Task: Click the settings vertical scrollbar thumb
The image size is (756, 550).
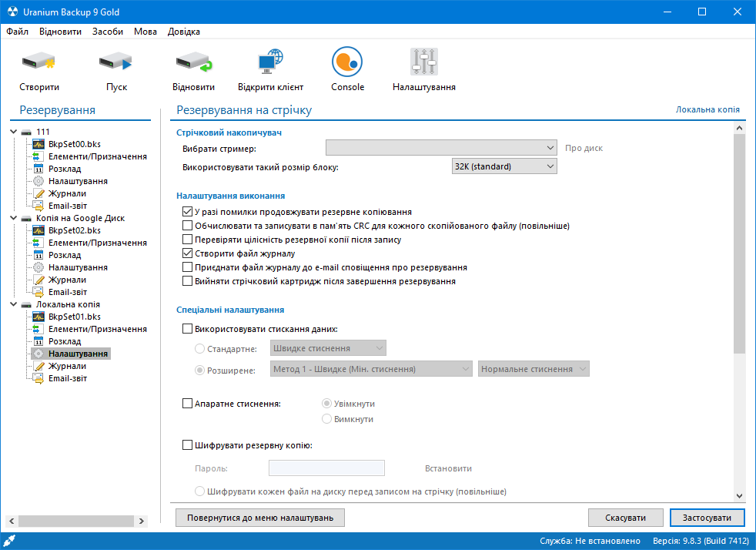Action: [x=740, y=243]
